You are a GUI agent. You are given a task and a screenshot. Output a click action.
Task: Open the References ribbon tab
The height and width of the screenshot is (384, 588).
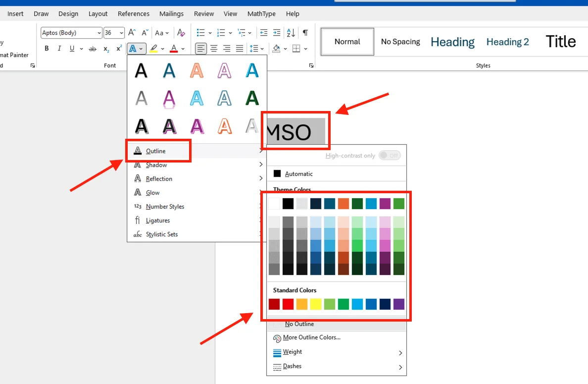[x=133, y=14]
